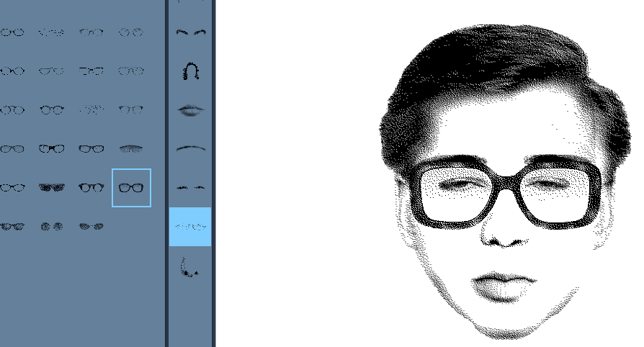
Task: Open the head shape category icon
Action: (191, 71)
